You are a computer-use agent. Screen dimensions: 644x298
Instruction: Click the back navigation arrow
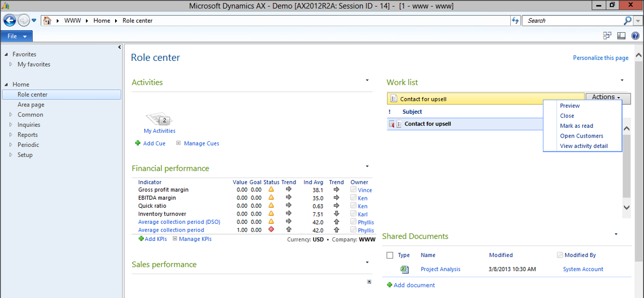point(9,21)
